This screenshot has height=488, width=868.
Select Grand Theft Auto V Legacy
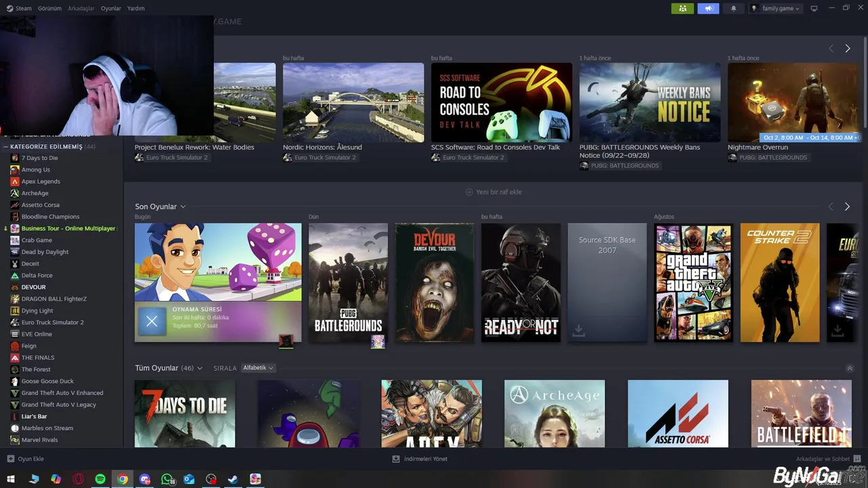[58, 405]
